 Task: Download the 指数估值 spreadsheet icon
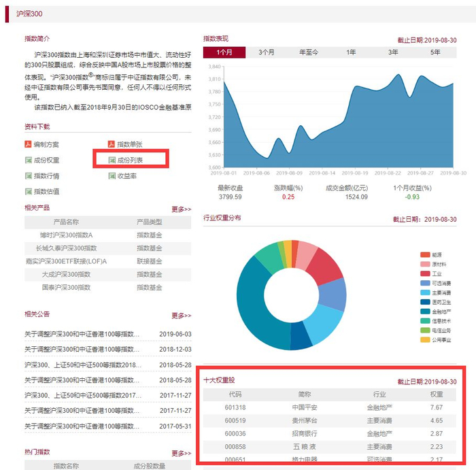point(29,191)
